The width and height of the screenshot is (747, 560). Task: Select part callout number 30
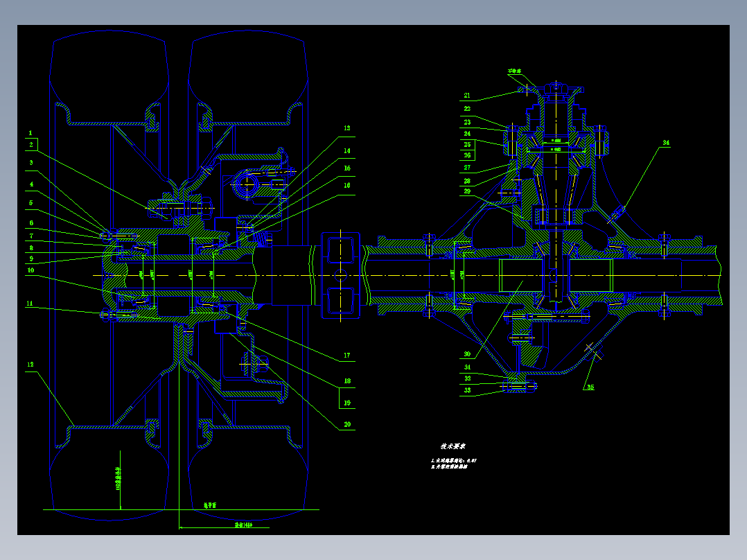click(467, 354)
